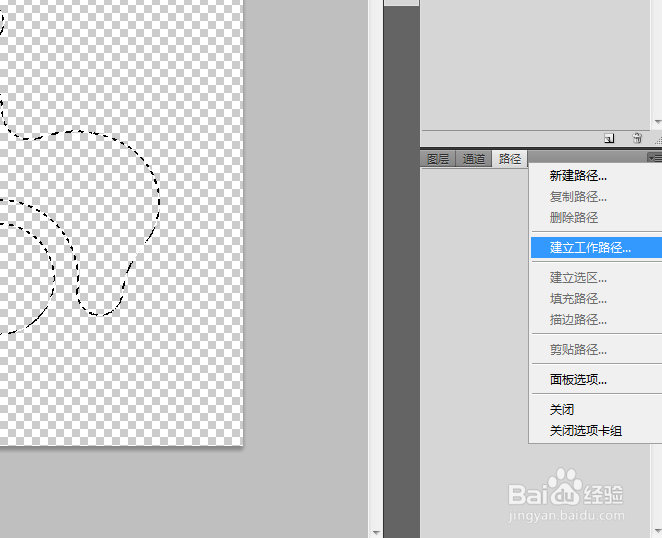Select 剪贴路径... menu entry
Screen dimensions: 662x538
(596, 349)
